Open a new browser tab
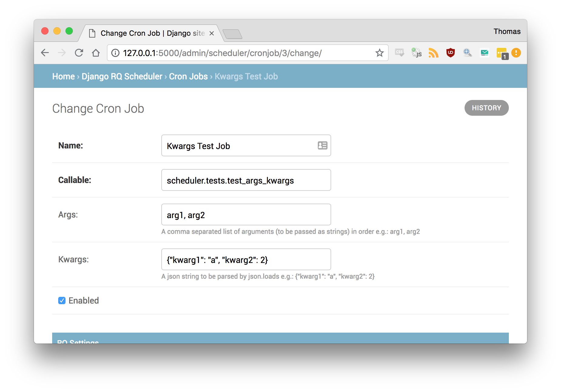561x392 pixels. (232, 34)
